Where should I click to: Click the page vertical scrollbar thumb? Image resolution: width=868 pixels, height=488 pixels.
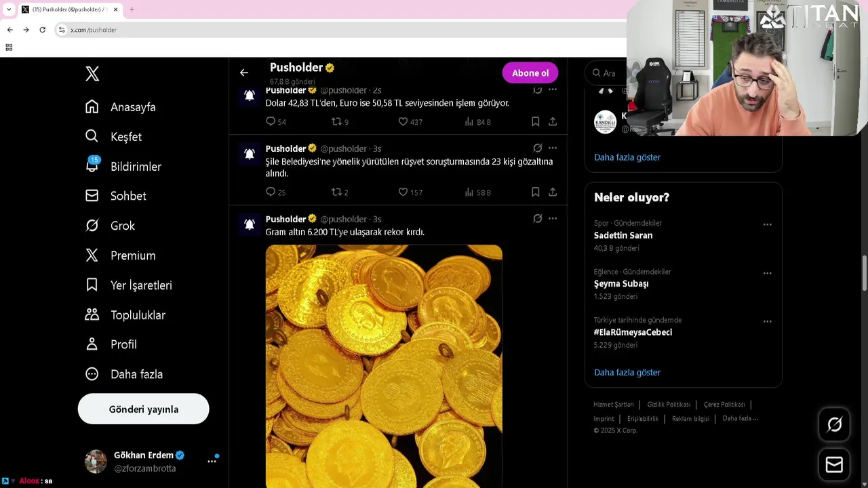(x=865, y=273)
